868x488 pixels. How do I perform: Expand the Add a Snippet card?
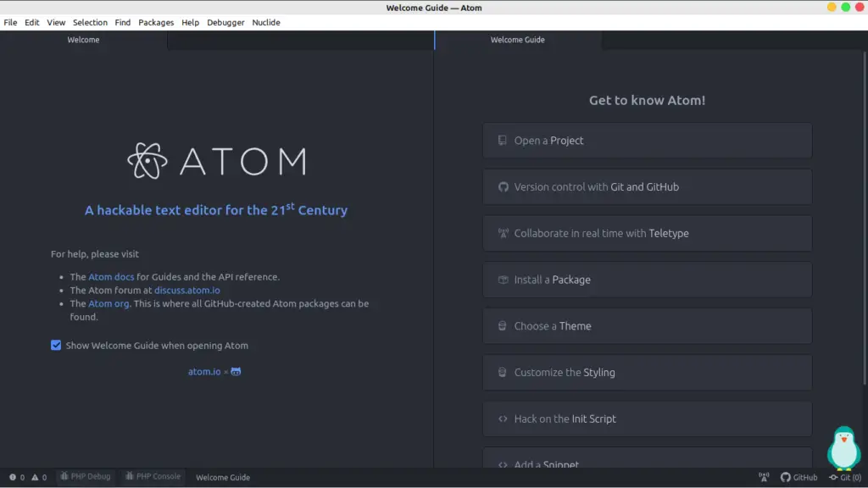pyautogui.click(x=647, y=458)
